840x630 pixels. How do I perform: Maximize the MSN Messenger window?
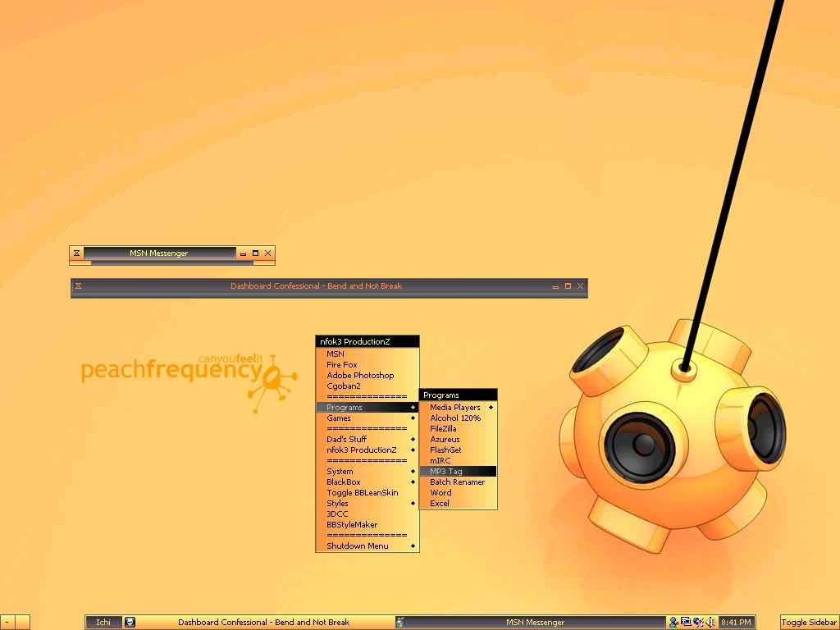(256, 253)
